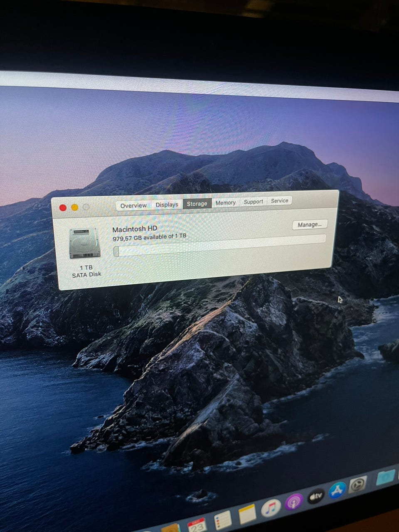The width and height of the screenshot is (399, 532).
Task: Open System Preferences from the Dock
Action: point(358,484)
